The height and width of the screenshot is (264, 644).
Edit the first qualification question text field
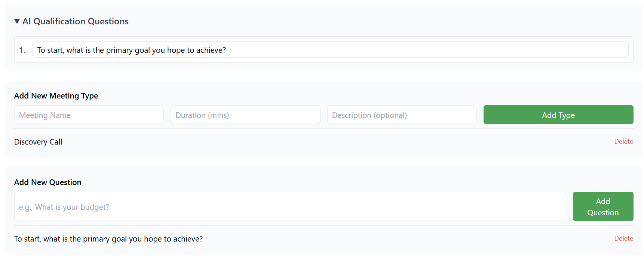click(x=330, y=50)
